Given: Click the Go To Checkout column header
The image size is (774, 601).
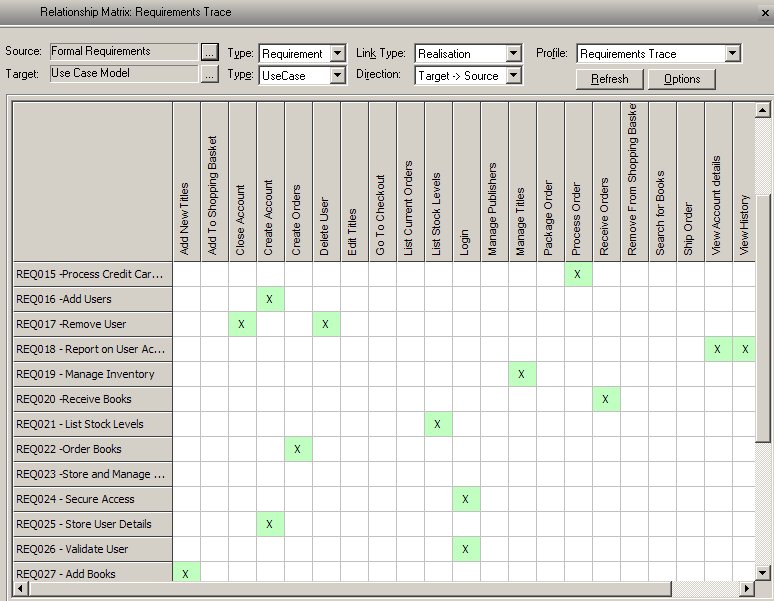Looking at the screenshot, I should tap(382, 182).
